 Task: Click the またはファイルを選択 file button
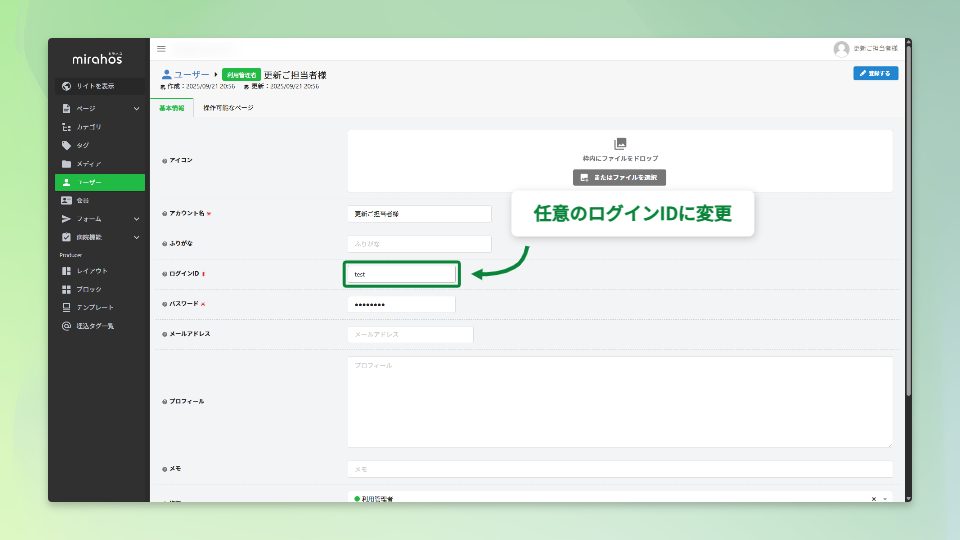coord(619,177)
